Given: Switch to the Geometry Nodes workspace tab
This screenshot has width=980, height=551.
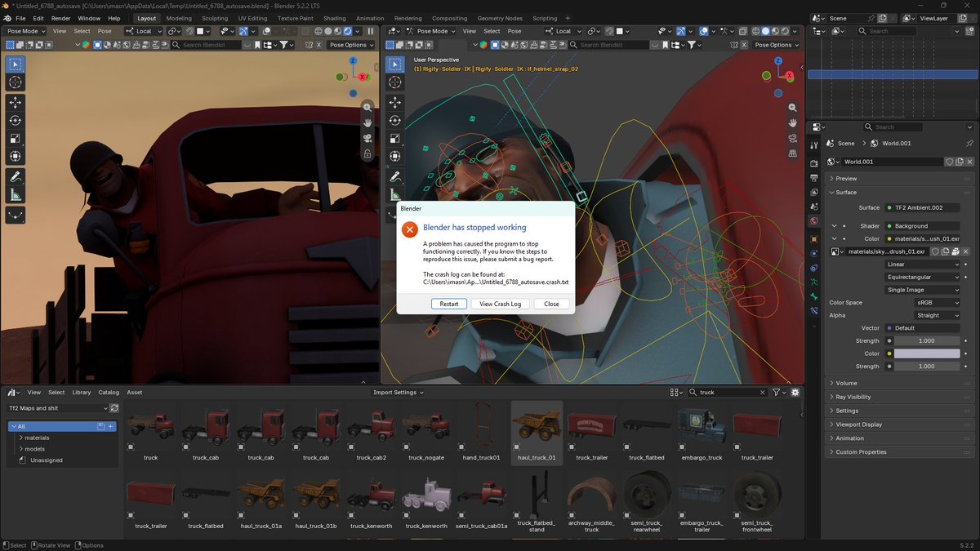Looking at the screenshot, I should [500, 18].
